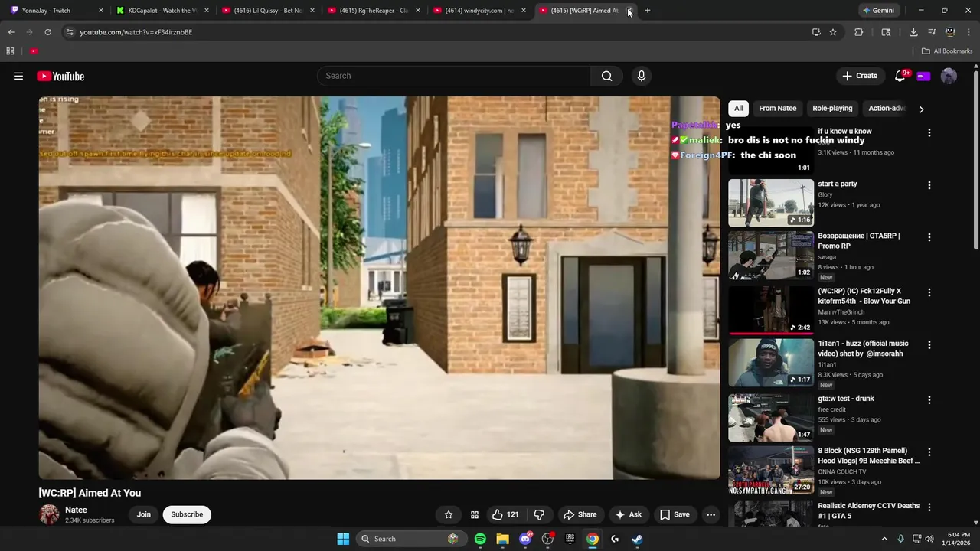Go back in browser history

[x=11, y=32]
